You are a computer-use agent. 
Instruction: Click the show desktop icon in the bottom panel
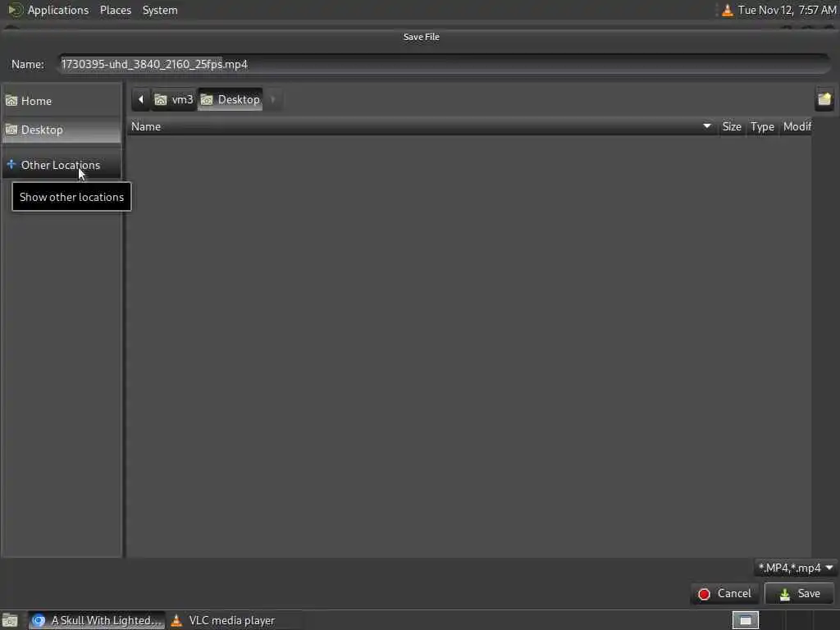coord(10,620)
